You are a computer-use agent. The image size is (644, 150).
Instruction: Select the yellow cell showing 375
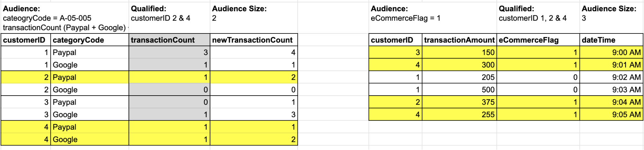[459, 102]
